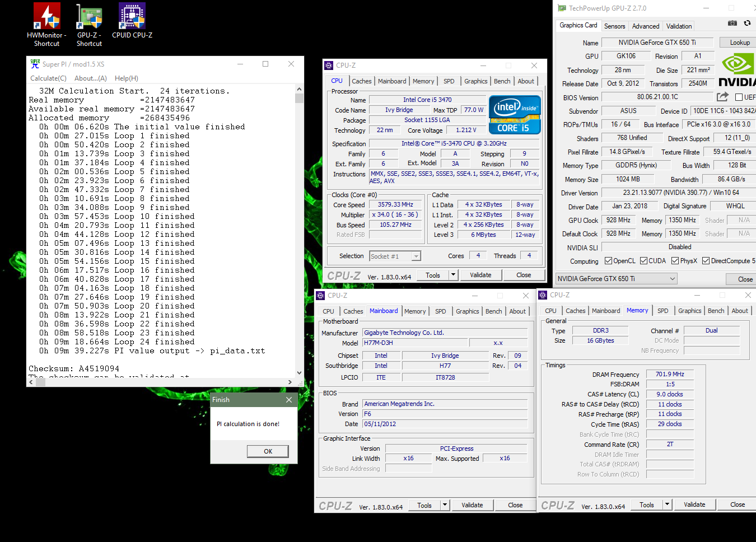This screenshot has width=756, height=542.
Task: Click Validate in the Memory CPU-Z window
Action: coord(694,504)
